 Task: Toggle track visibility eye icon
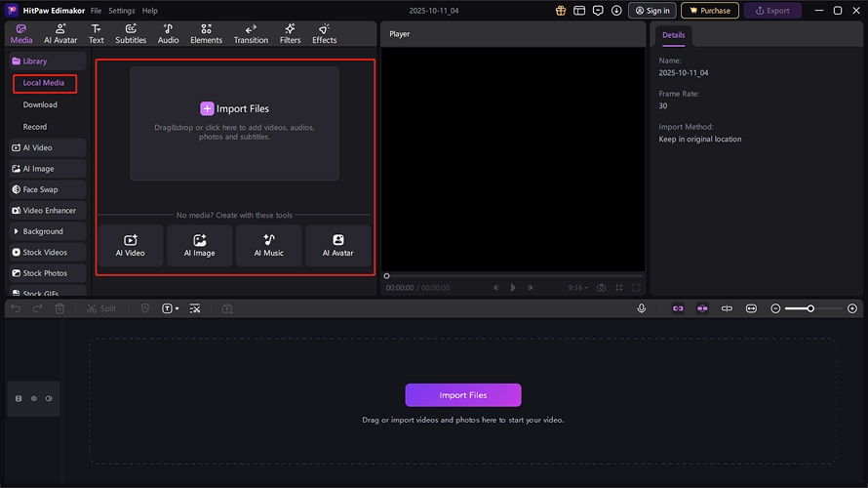[x=33, y=398]
